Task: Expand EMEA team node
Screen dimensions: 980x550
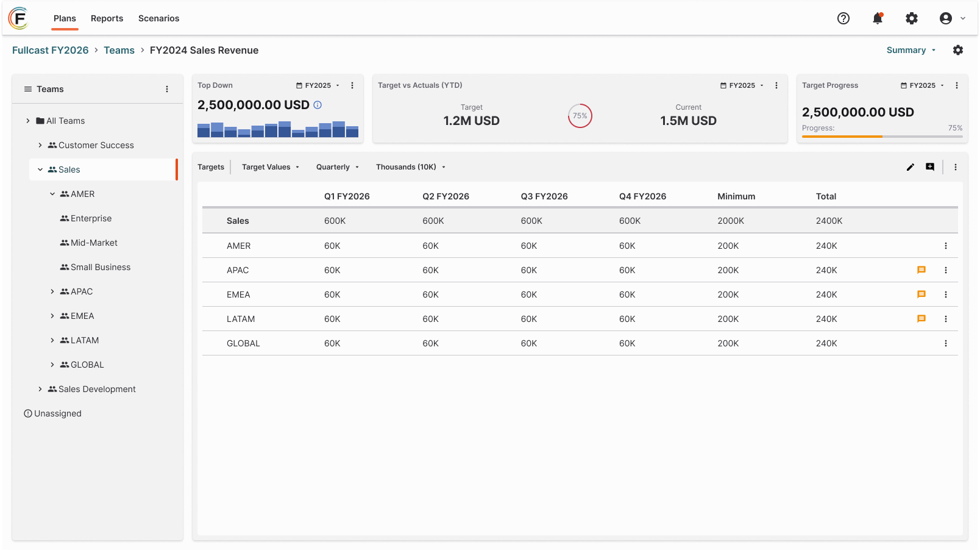Action: (x=52, y=316)
